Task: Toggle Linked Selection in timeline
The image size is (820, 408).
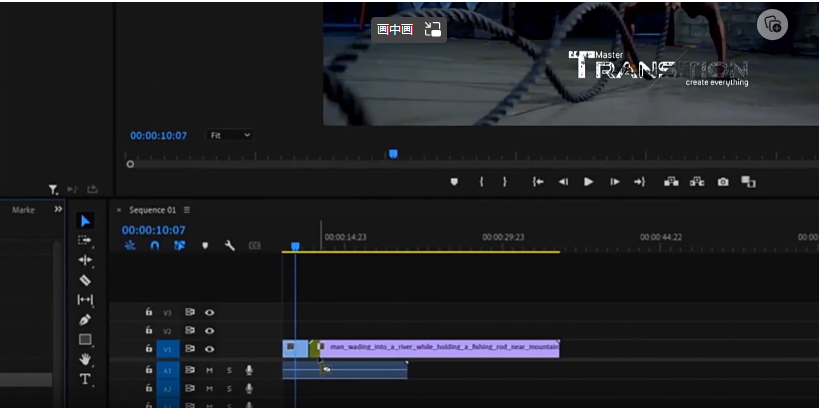Action: click(x=179, y=245)
